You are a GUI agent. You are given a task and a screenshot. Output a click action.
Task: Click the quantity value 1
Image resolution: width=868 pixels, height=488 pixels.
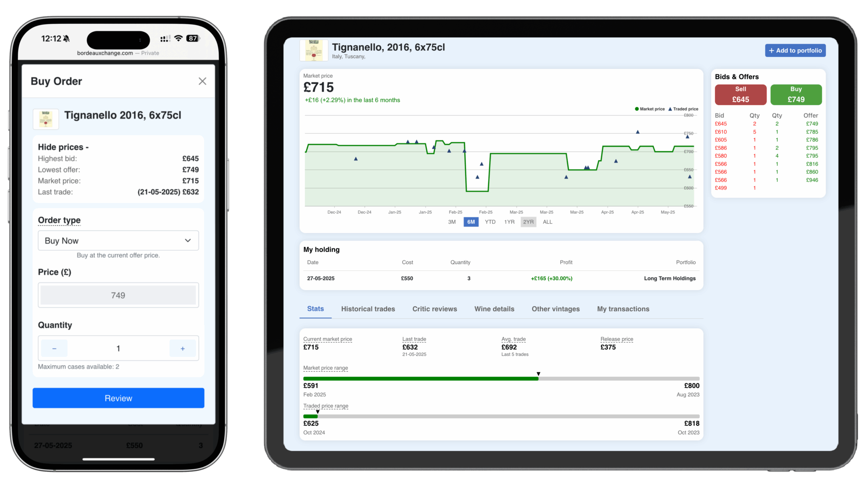click(118, 348)
